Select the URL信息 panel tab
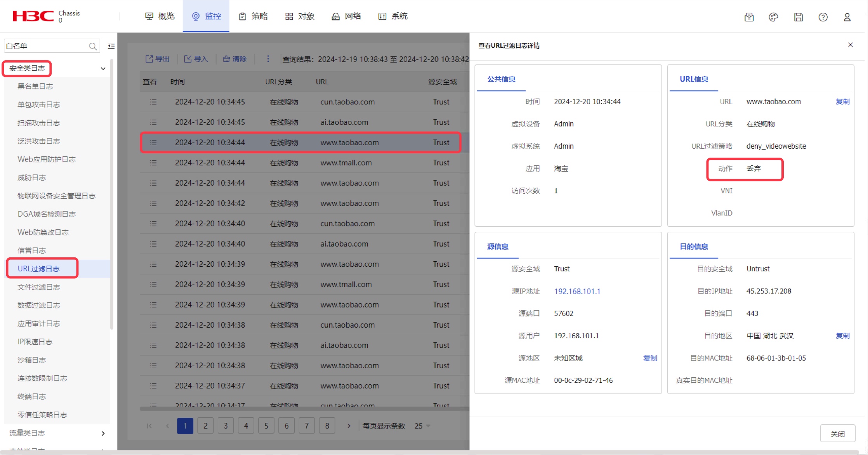 694,79
